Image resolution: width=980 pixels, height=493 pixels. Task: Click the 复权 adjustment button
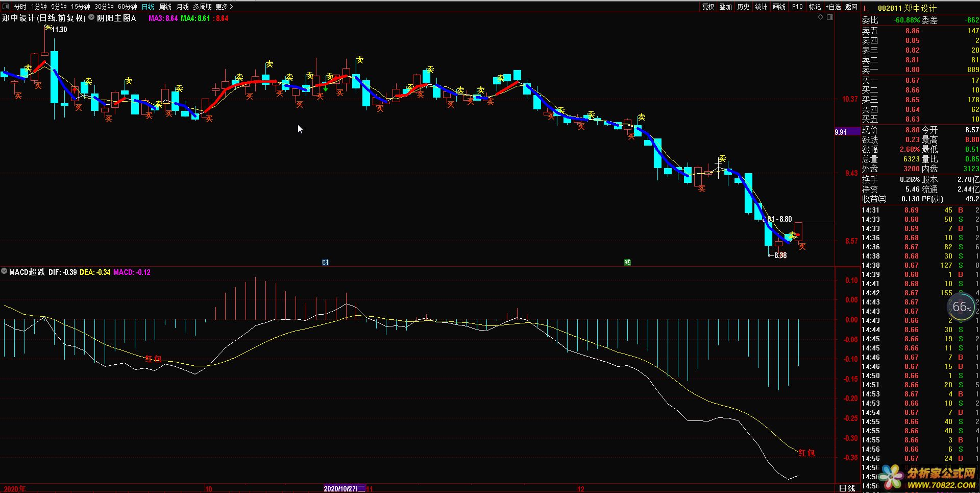pos(708,7)
